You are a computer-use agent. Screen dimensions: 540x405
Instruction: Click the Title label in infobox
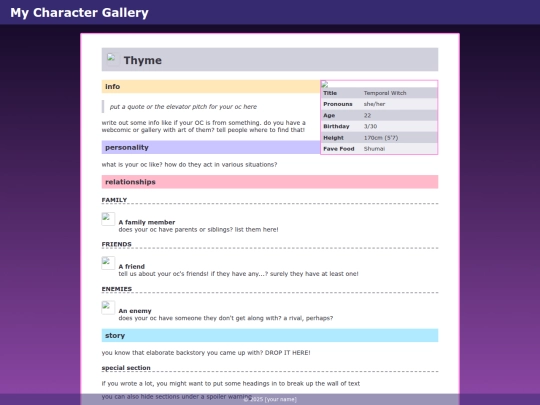point(330,93)
